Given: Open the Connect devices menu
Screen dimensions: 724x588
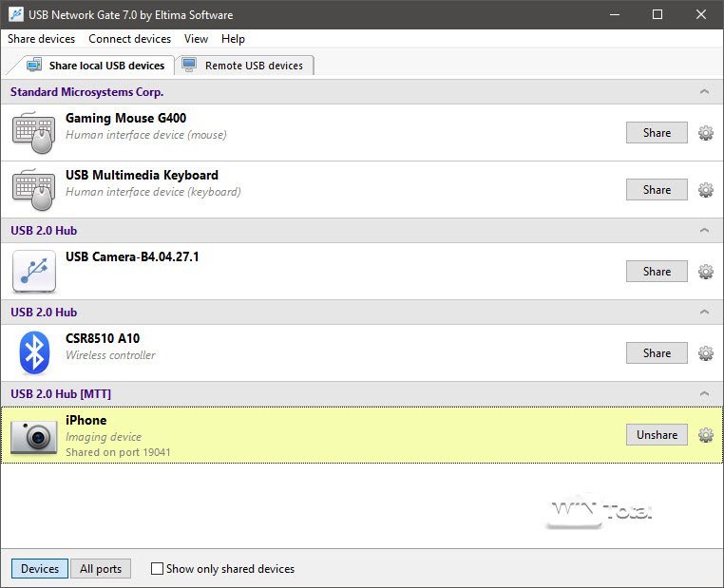Looking at the screenshot, I should pyautogui.click(x=130, y=39).
